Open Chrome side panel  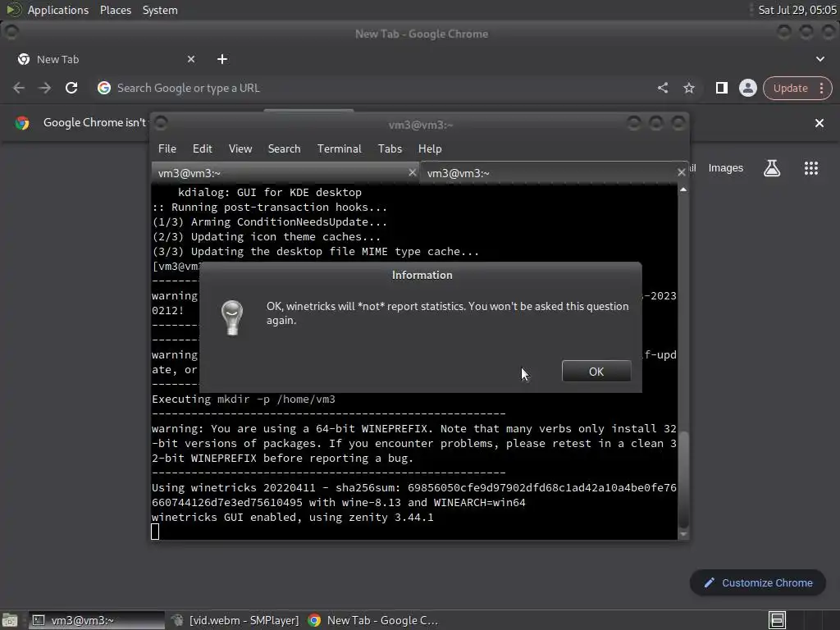pyautogui.click(x=722, y=88)
